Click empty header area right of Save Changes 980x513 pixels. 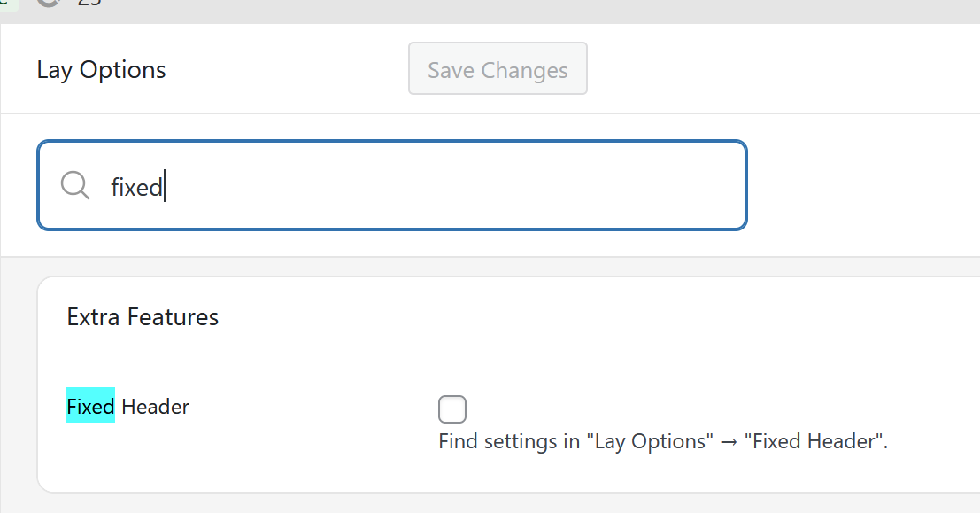pyautogui.click(x=779, y=69)
